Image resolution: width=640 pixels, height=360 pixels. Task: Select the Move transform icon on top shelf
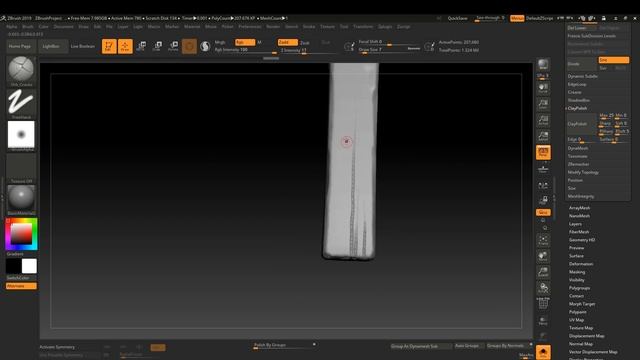[141, 46]
